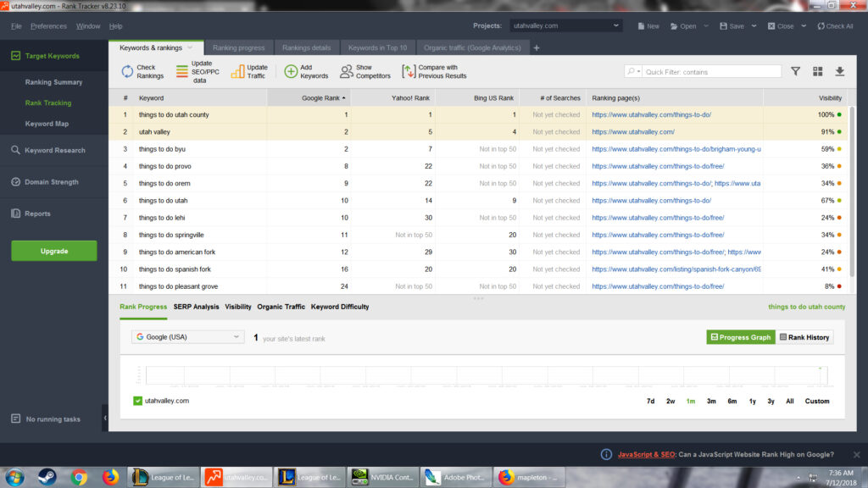Select the 1m time range

pos(691,401)
